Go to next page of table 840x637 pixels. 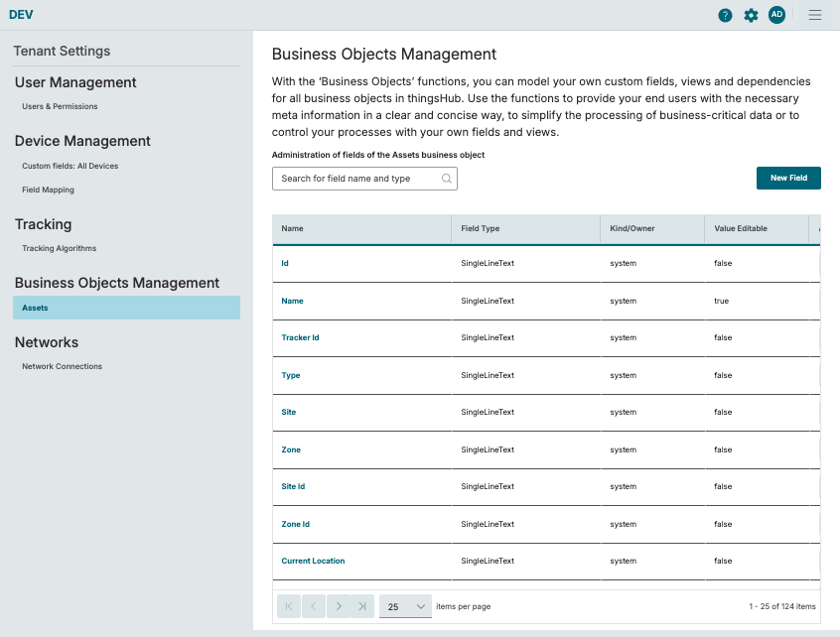coord(339,606)
